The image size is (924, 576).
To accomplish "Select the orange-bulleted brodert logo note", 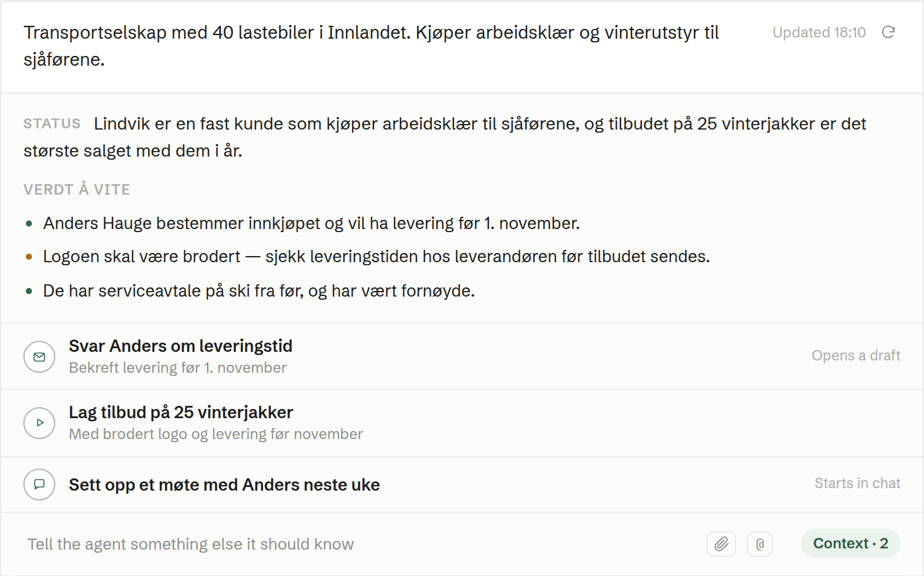I will [x=376, y=256].
